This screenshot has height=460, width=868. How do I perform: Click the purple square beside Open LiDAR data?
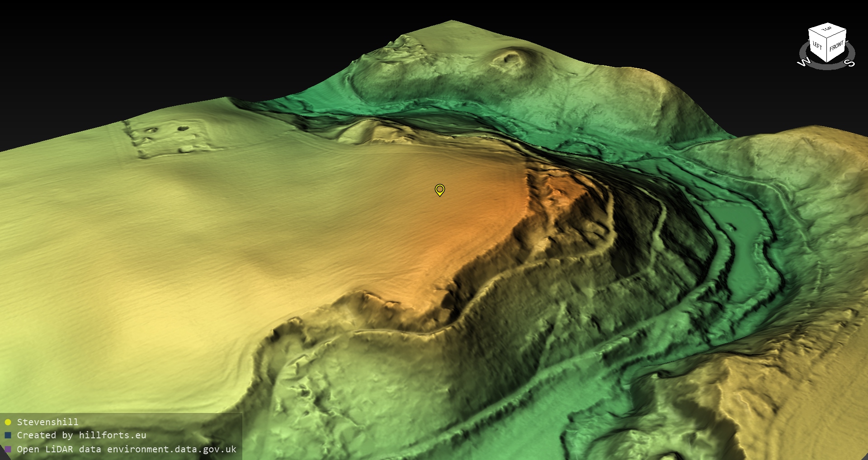coord(8,449)
